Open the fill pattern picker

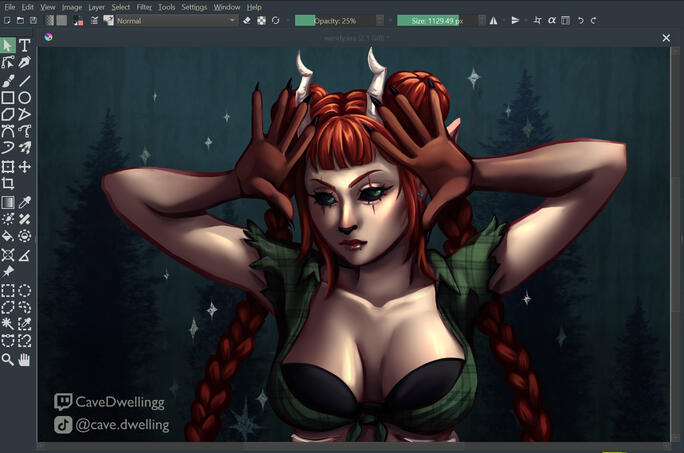point(62,20)
